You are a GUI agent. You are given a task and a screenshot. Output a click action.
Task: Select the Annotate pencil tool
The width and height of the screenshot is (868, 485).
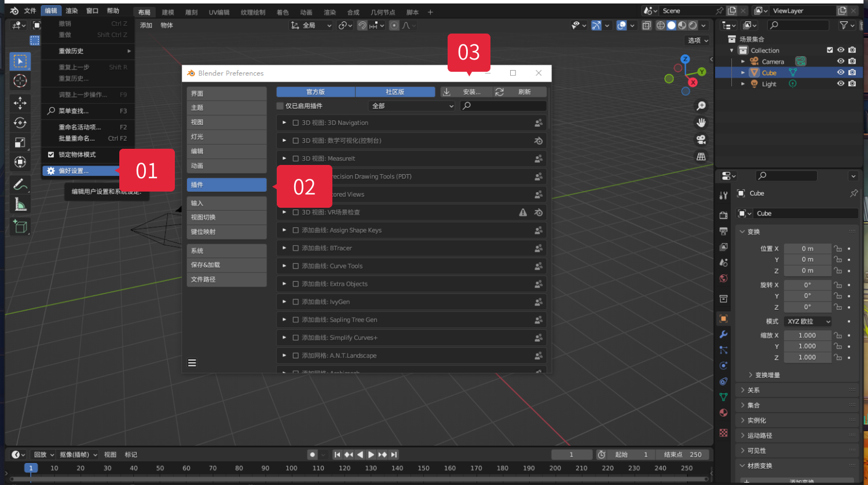pyautogui.click(x=20, y=185)
